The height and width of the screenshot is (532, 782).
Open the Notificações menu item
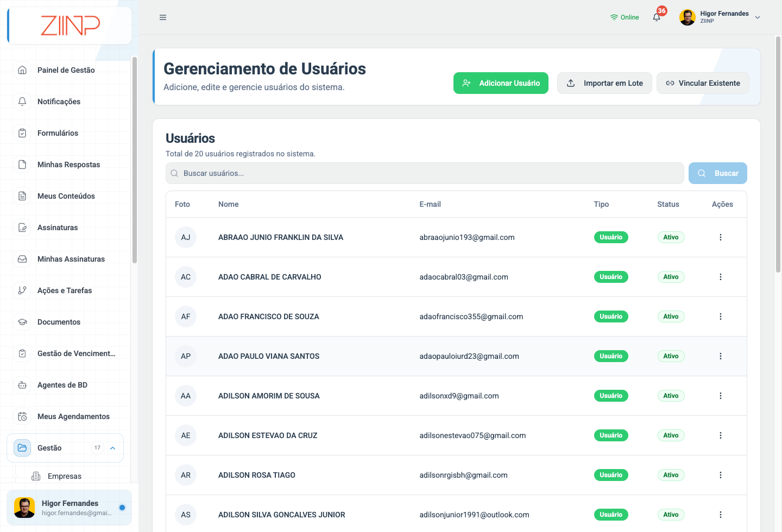[x=65, y=102]
